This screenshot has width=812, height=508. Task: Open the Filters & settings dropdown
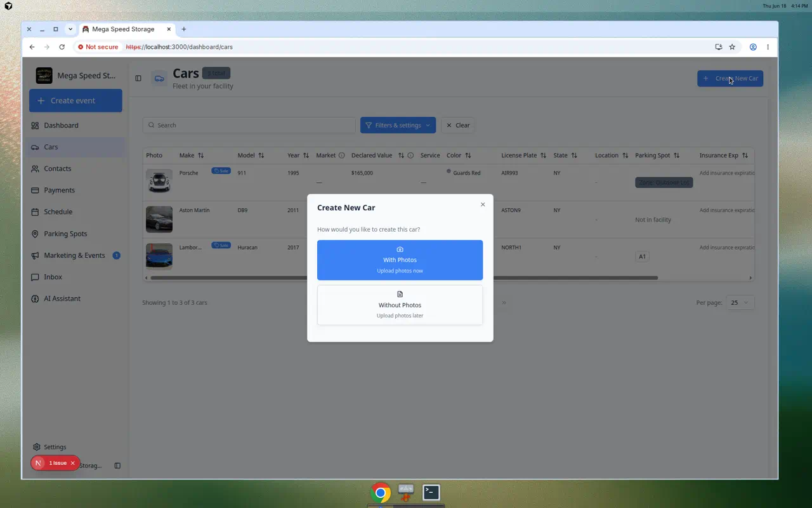(x=398, y=125)
